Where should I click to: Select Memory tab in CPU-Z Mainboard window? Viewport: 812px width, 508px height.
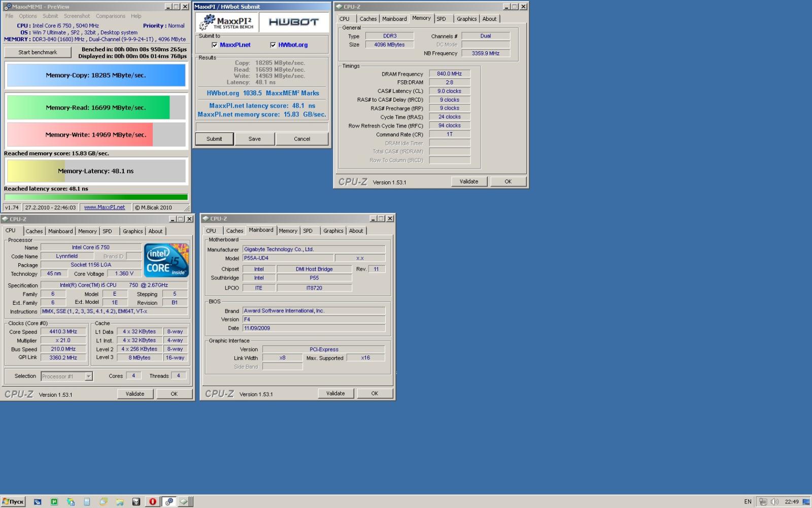[288, 231]
